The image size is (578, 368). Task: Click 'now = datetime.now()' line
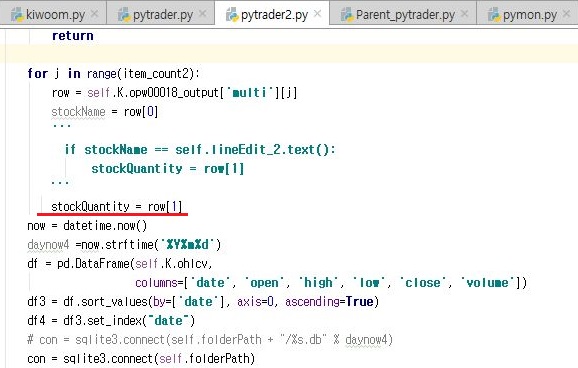pyautogui.click(x=87, y=226)
